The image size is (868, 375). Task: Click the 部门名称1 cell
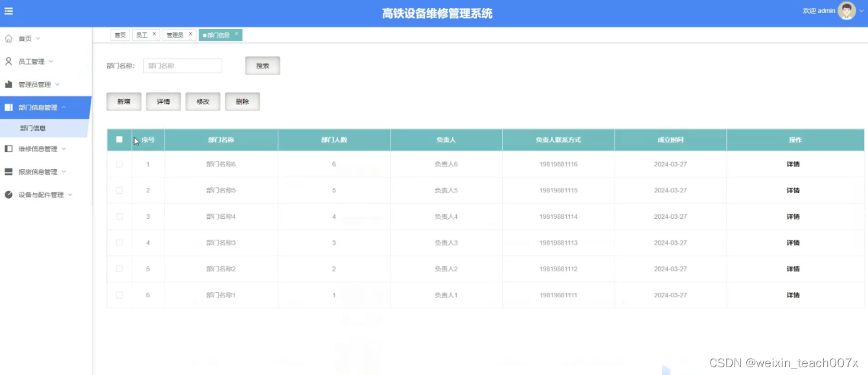tap(221, 295)
